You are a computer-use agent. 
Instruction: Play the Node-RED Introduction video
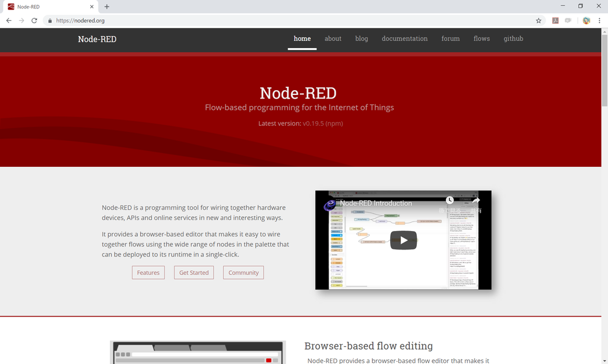point(403,240)
